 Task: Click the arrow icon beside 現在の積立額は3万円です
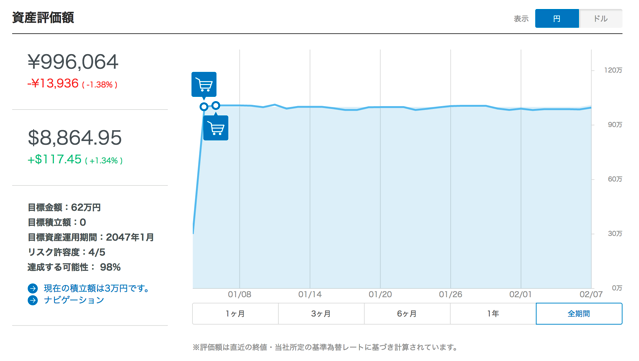click(x=33, y=288)
